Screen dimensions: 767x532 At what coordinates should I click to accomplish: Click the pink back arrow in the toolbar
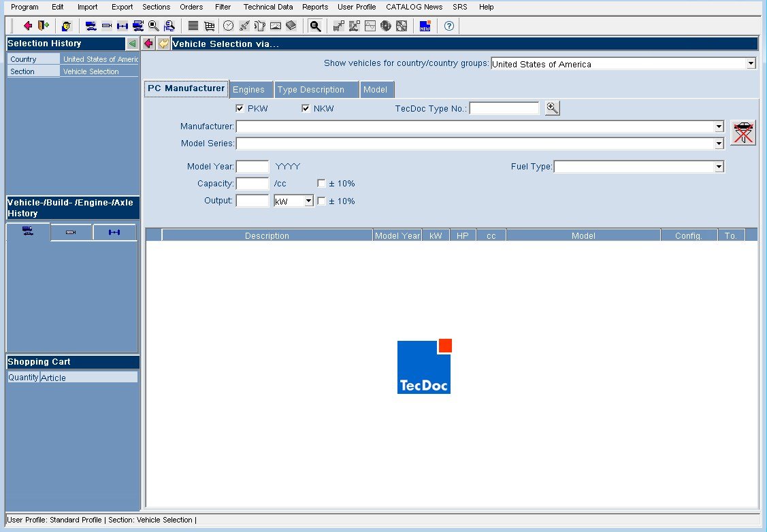(27, 26)
